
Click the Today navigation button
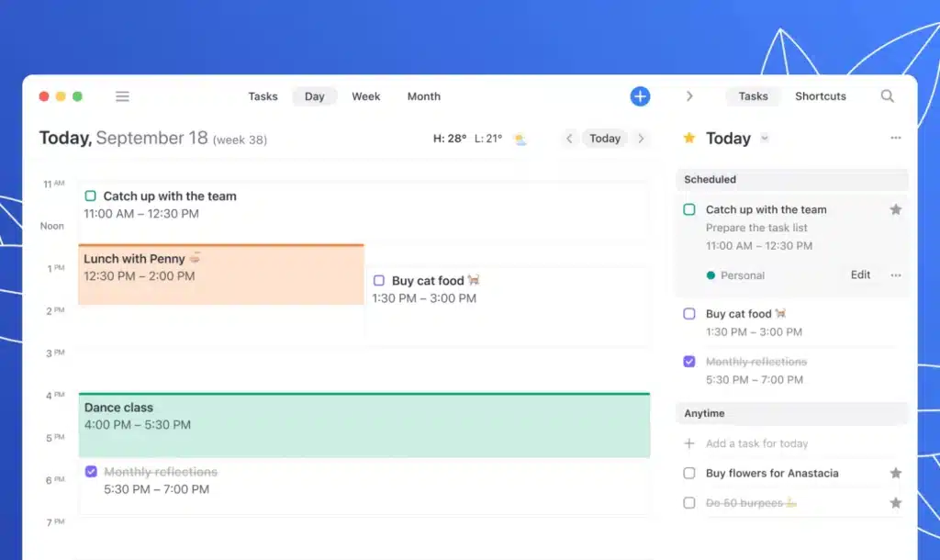click(605, 139)
